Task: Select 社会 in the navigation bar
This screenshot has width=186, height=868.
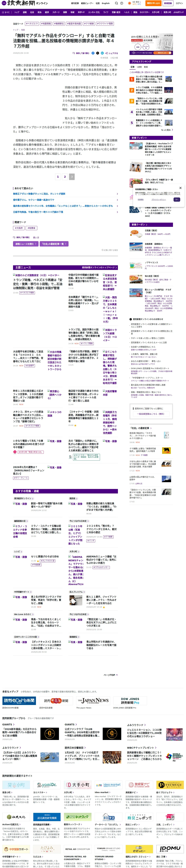Action: pos(32,12)
